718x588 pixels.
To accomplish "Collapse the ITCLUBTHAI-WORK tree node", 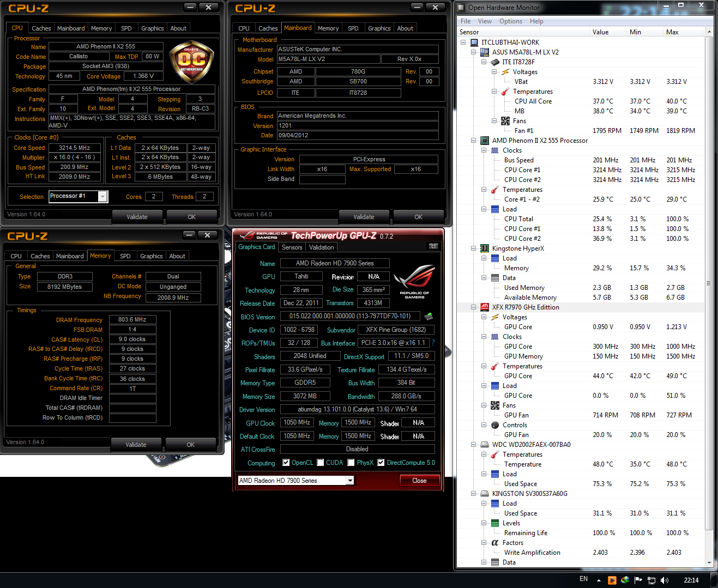I will [463, 43].
